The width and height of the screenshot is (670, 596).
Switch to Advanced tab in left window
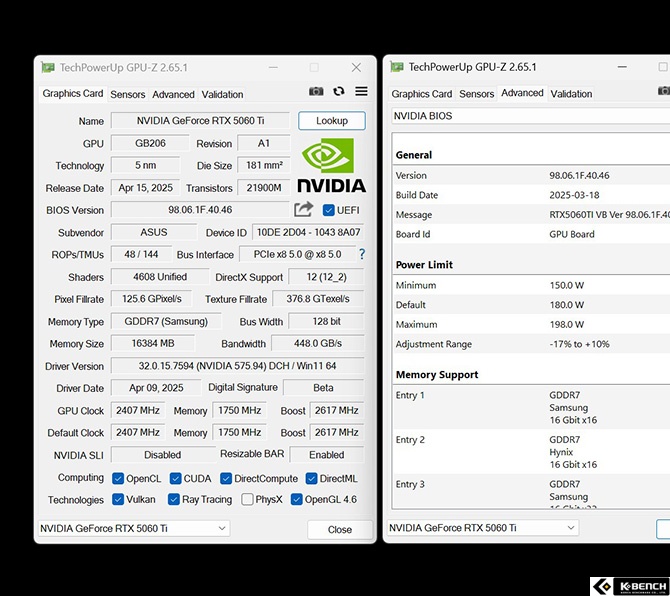point(173,94)
